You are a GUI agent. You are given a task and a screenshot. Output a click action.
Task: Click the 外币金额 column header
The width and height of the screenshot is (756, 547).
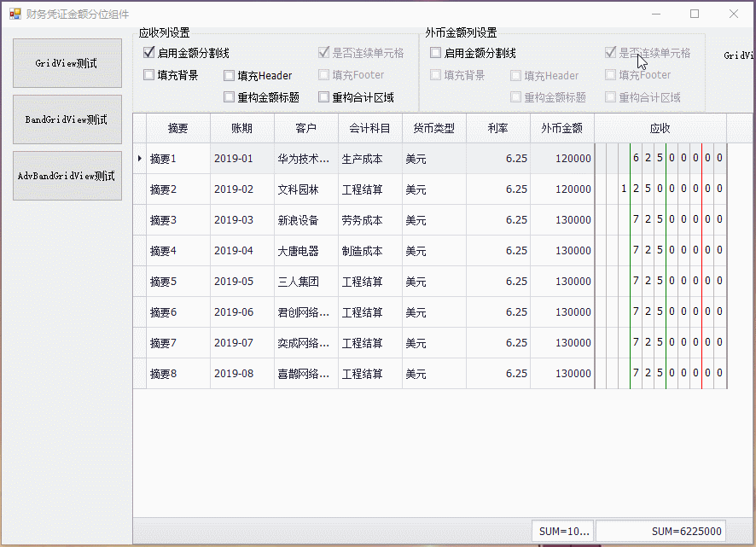562,128
